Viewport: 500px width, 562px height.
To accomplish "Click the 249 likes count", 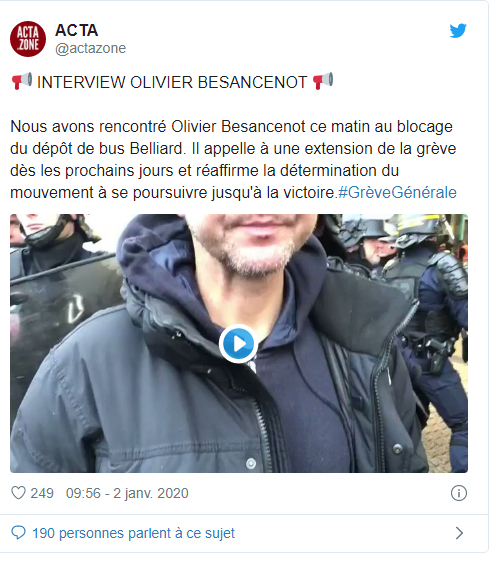I will pos(42,494).
